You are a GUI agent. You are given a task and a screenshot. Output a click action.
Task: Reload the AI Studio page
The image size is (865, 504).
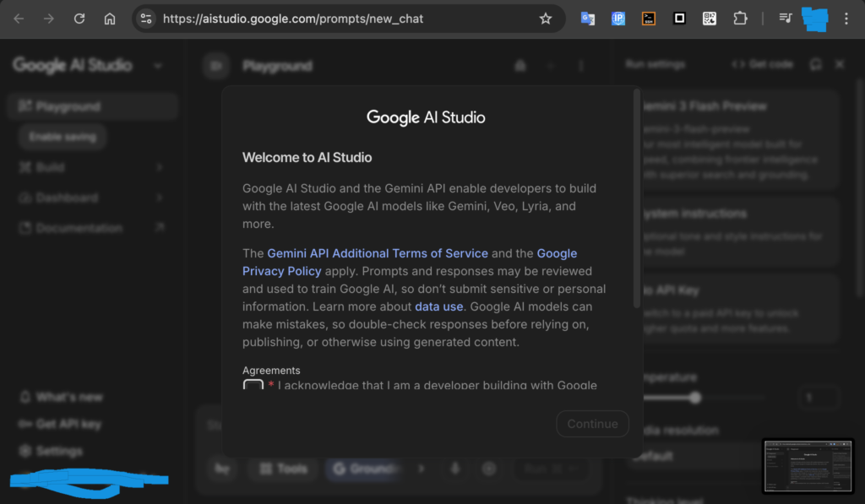79,19
